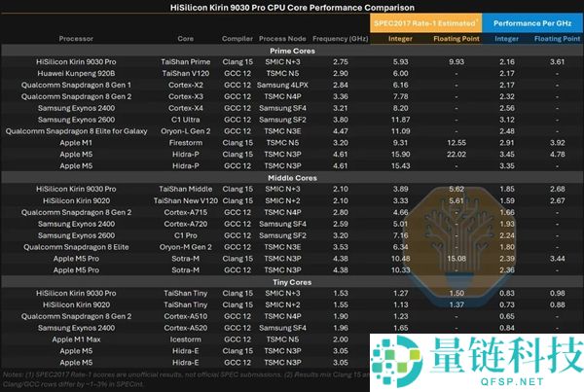Click the '4.78' per-GHz floating point value

point(557,154)
